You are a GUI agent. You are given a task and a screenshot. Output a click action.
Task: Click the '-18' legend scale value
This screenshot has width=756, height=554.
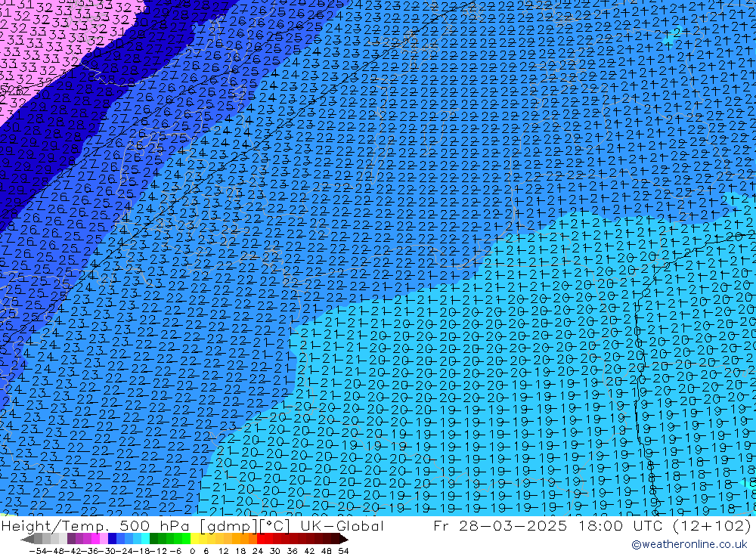[141, 551]
